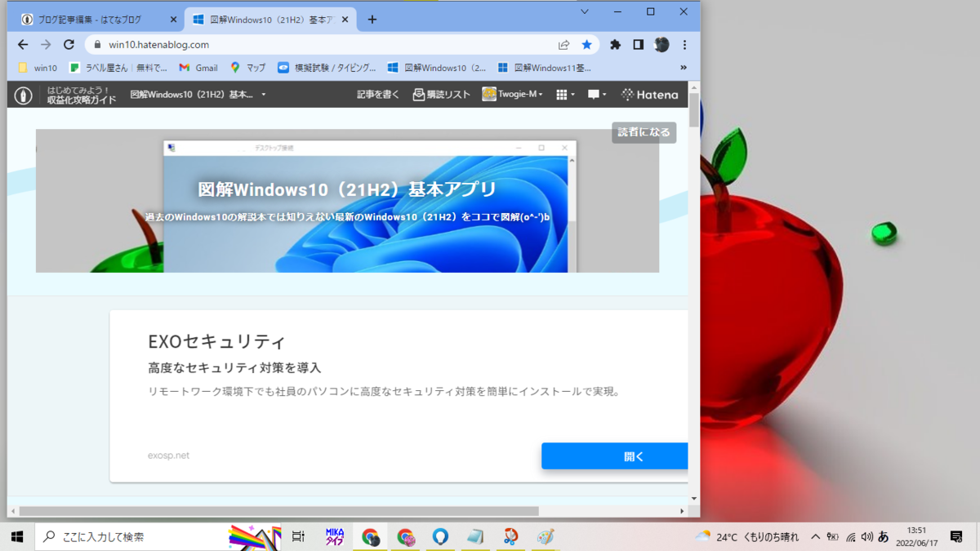The height and width of the screenshot is (551, 980).
Task: Click 記事を書く in Hatena header
Action: coord(378,95)
